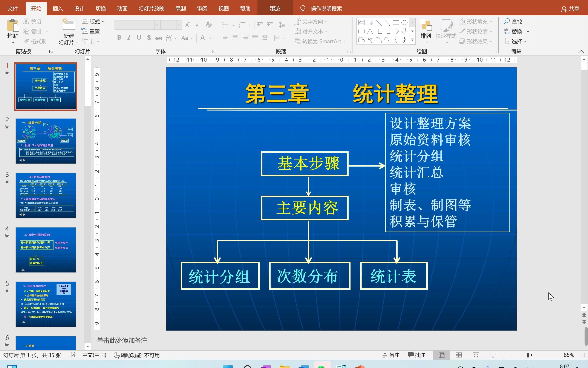
Task: Toggle center text alignment
Action: 235,38
